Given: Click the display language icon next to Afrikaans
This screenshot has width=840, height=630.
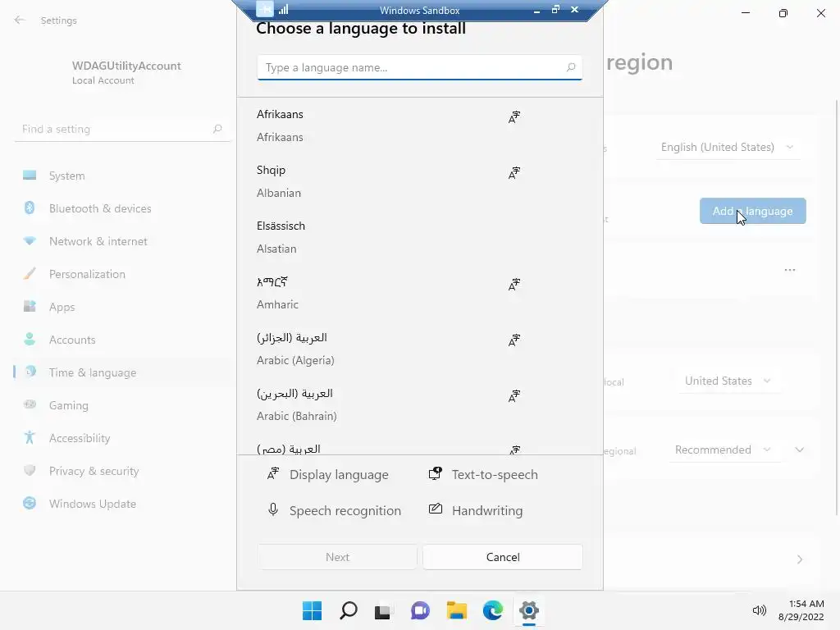Looking at the screenshot, I should [x=514, y=117].
